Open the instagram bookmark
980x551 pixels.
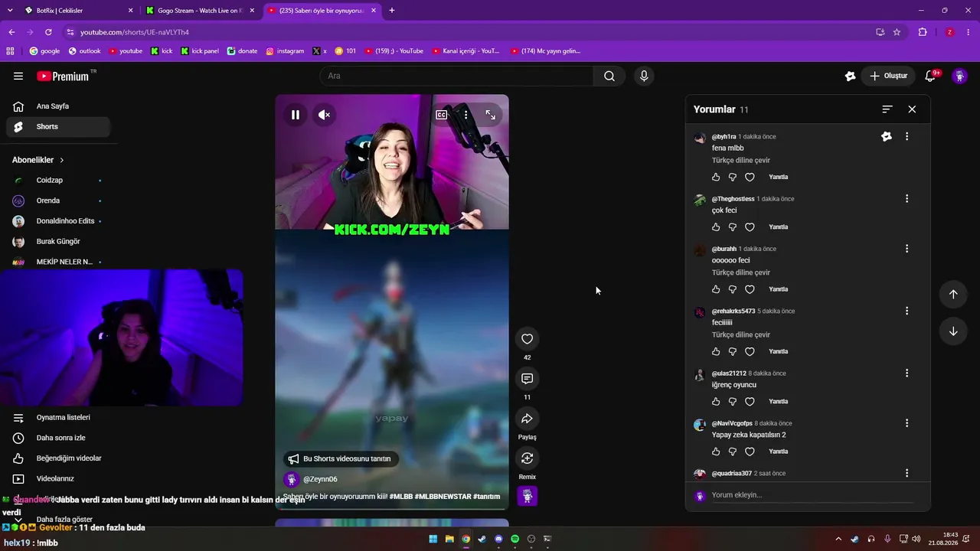pyautogui.click(x=285, y=51)
